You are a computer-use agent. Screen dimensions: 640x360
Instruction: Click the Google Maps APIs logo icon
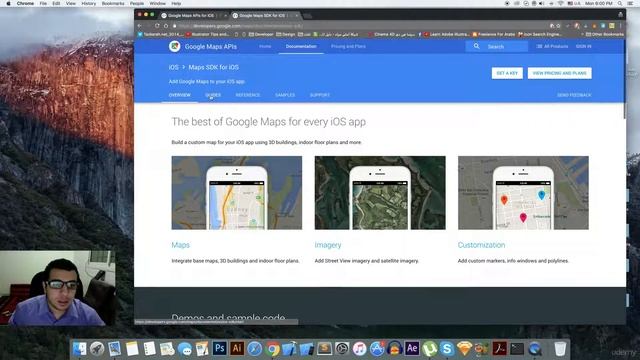(x=175, y=47)
